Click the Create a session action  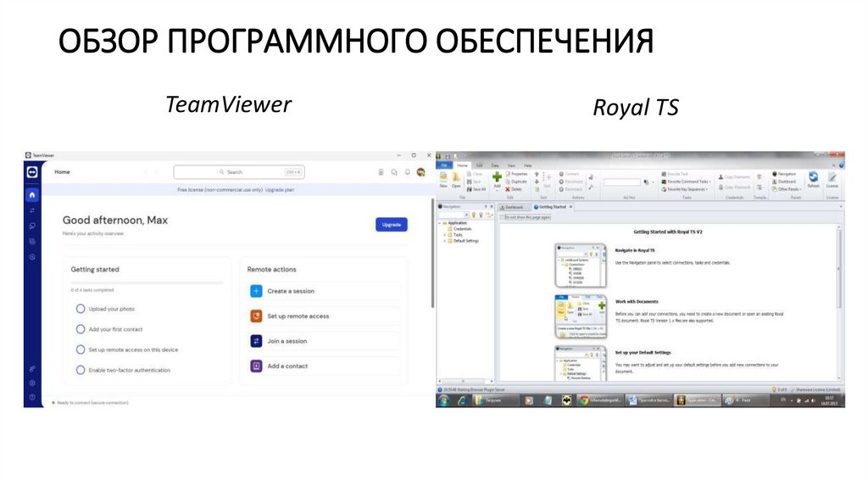click(x=325, y=291)
